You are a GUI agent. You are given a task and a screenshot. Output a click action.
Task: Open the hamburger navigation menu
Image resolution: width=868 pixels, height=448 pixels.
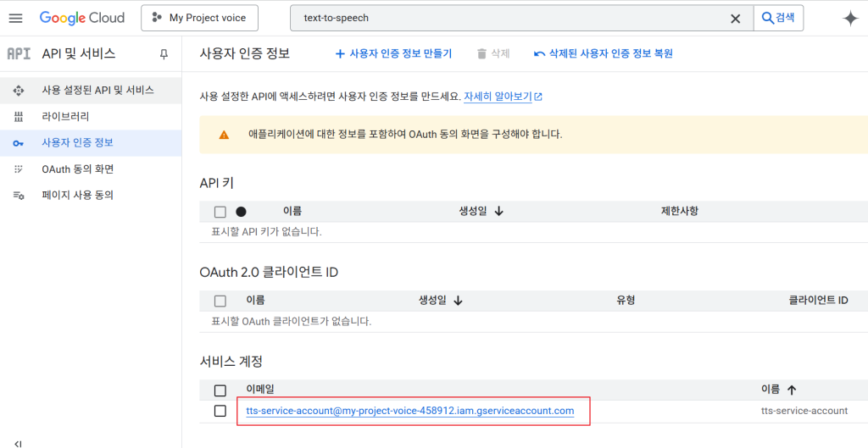pos(15,18)
